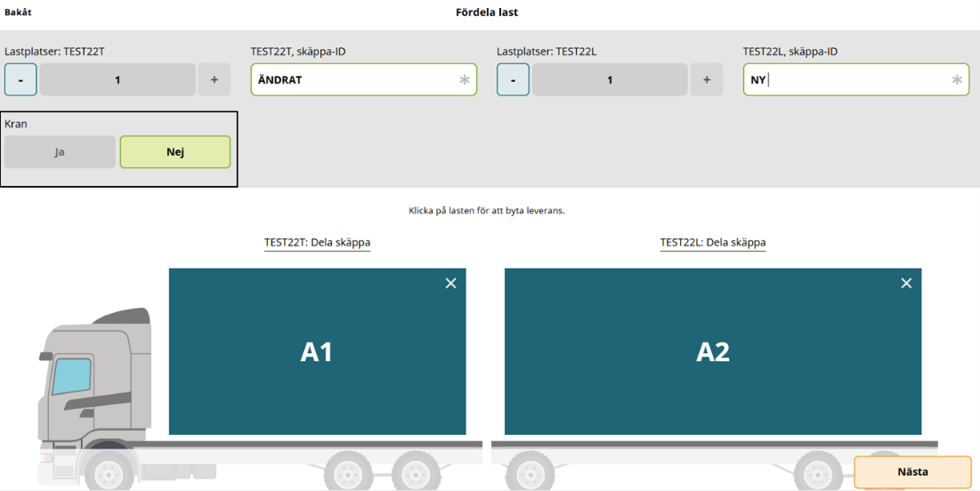Image resolution: width=980 pixels, height=491 pixels.
Task: Remove the A2 load with its X icon
Action: pos(906,283)
